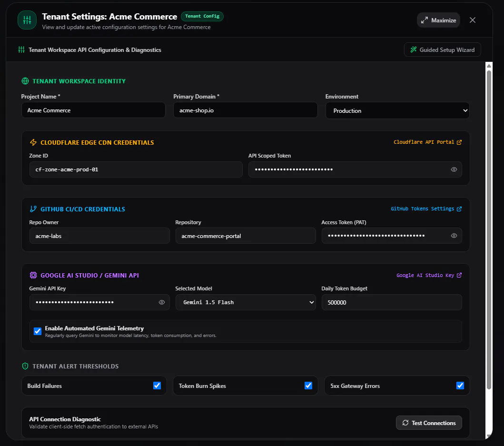Click the Zone ID input field
Screen dimensions: 504x446
point(136,169)
